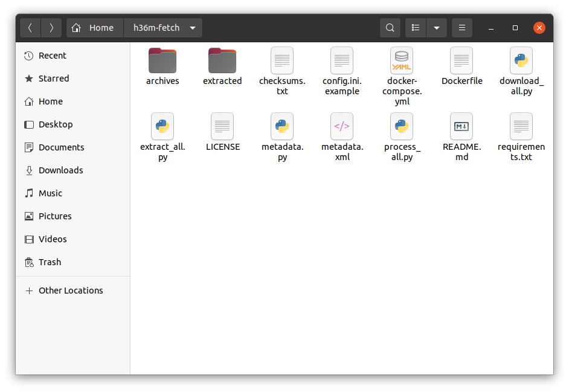569x392 pixels.
Task: Select the Dockerfile file icon
Action: point(461,60)
